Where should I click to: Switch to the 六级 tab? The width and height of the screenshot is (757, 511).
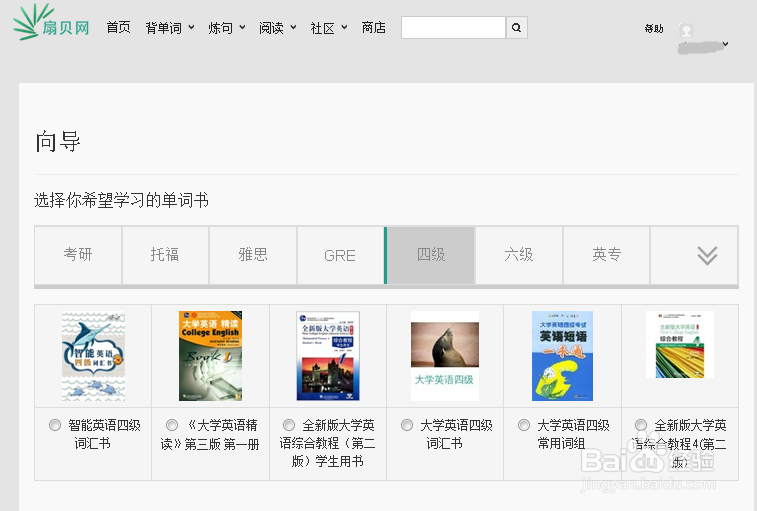pos(519,255)
